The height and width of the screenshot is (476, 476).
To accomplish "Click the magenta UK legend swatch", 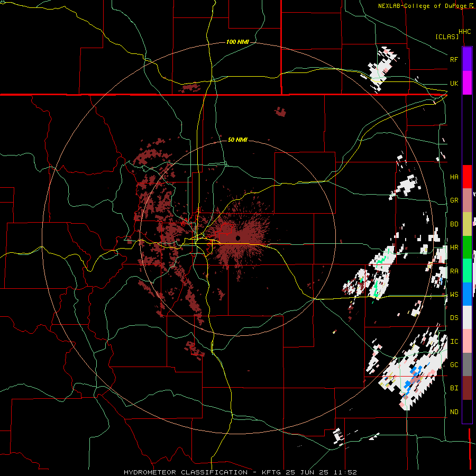I will 467,83.
